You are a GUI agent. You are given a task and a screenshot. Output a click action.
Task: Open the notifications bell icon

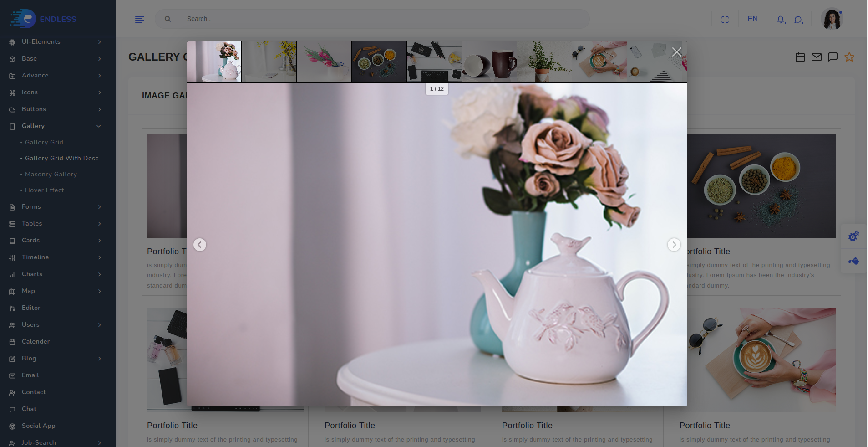[x=781, y=20]
